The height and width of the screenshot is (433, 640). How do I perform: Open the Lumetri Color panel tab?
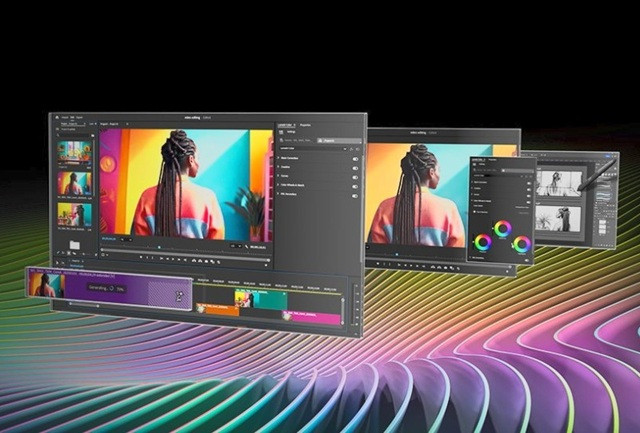[x=287, y=125]
